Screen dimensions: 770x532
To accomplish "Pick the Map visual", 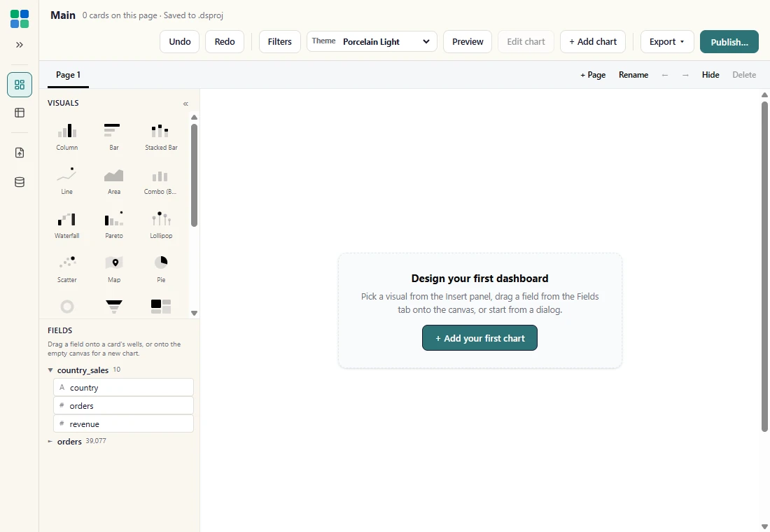I will click(x=114, y=269).
